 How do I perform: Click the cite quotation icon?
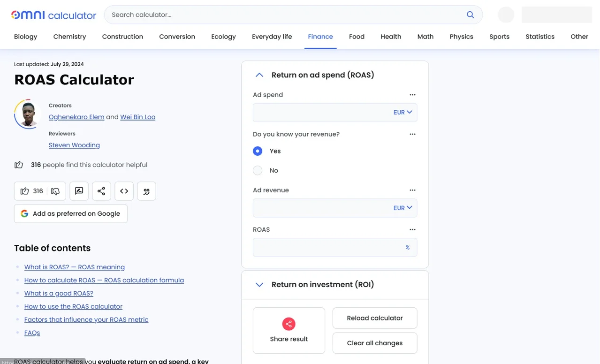click(146, 191)
